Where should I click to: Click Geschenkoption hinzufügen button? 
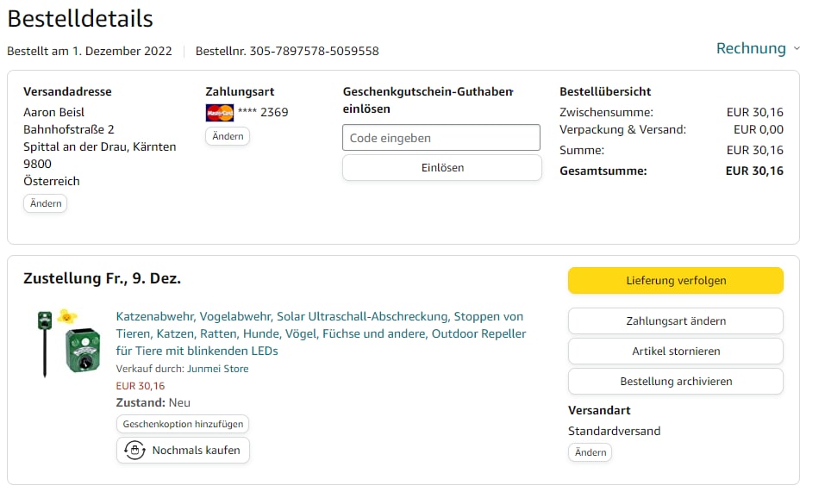pos(183,424)
